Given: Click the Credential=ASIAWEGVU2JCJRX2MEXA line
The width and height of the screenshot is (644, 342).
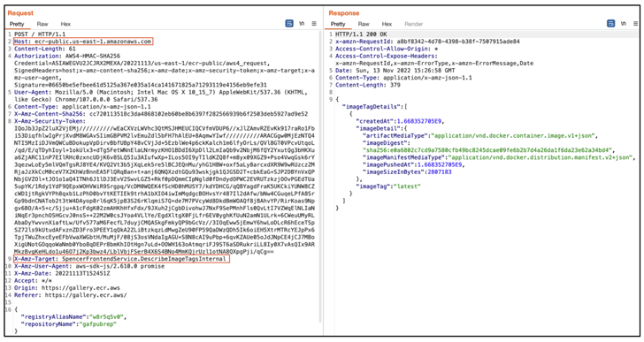Looking at the screenshot, I should 142,64.
